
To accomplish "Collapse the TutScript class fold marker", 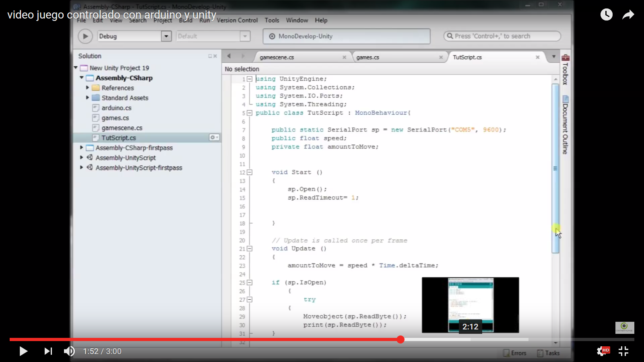I will coord(250,113).
